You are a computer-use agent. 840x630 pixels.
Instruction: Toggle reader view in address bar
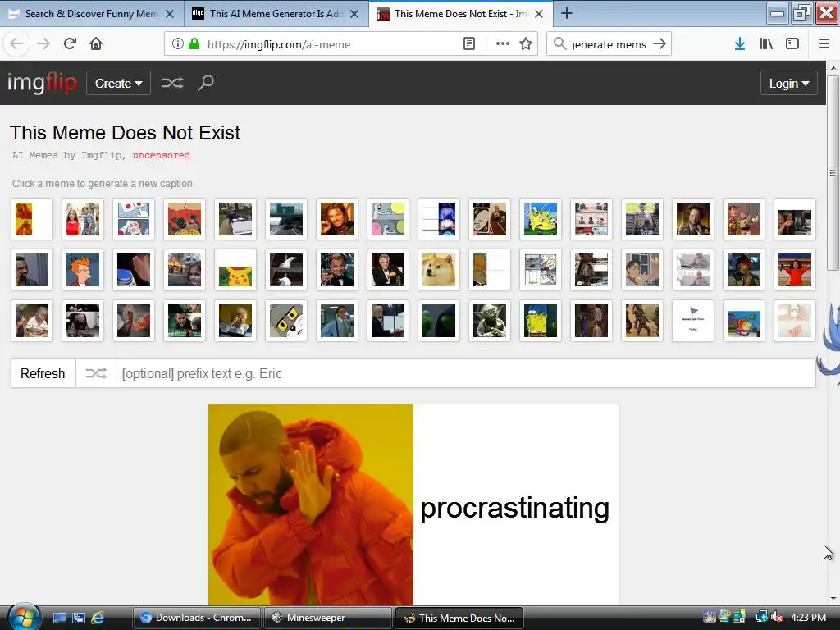(468, 44)
